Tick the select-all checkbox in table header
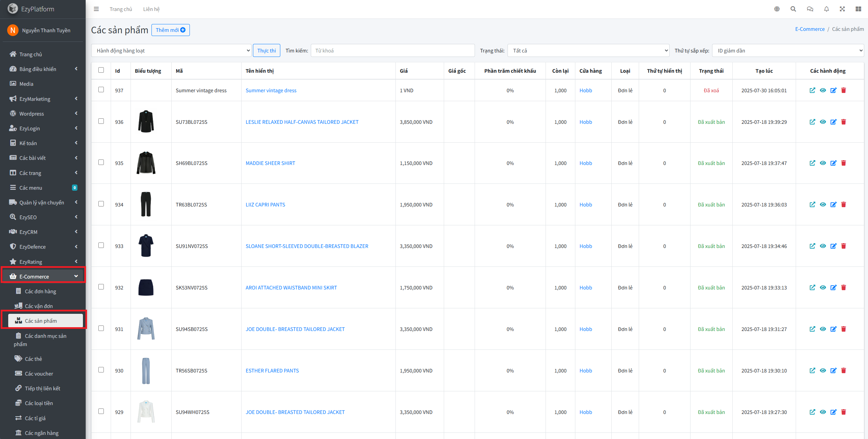Screen dimensions: 868x439 [x=101, y=70]
